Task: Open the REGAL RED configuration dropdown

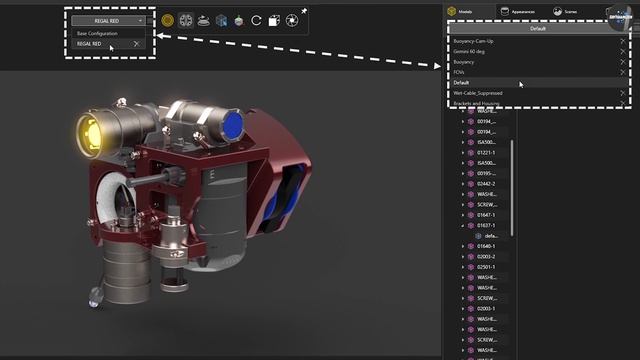Action: (108, 20)
